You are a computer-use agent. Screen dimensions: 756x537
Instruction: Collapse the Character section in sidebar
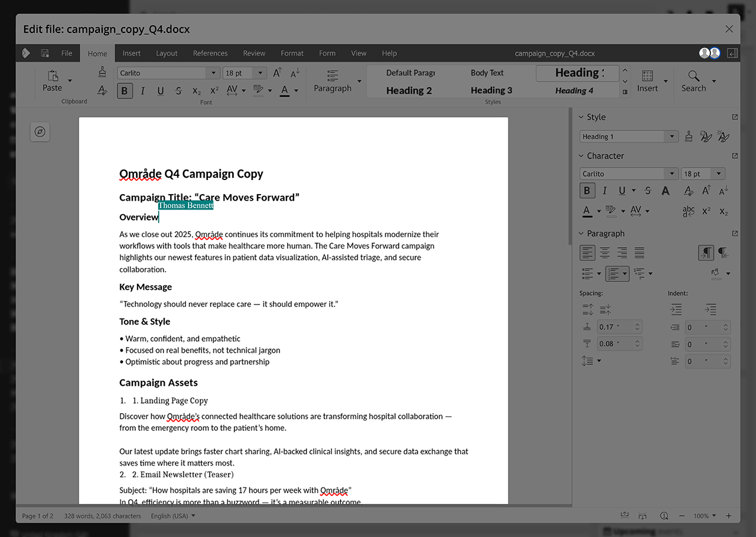pos(581,156)
